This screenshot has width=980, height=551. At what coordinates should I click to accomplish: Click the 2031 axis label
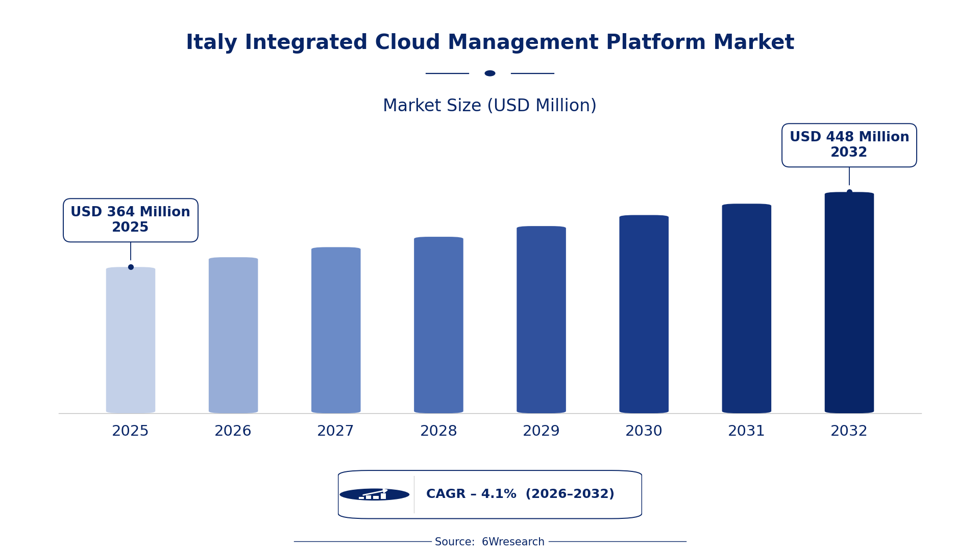click(746, 431)
